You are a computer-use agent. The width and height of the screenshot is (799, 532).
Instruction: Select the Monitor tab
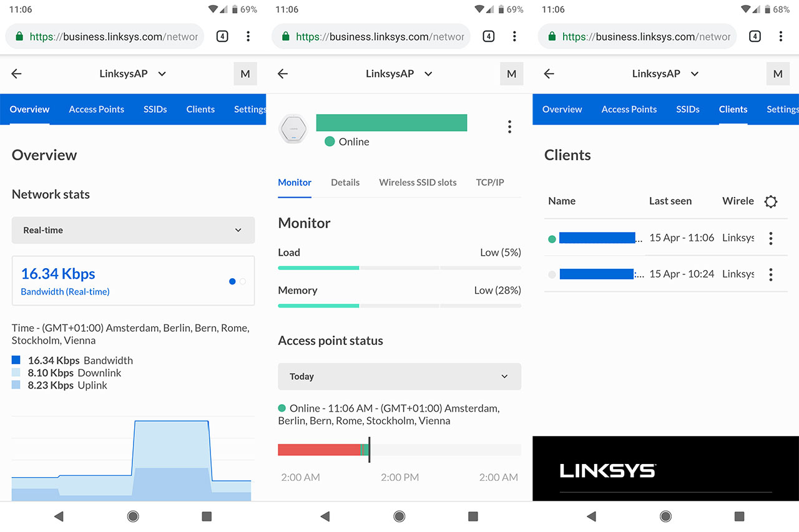pyautogui.click(x=295, y=183)
